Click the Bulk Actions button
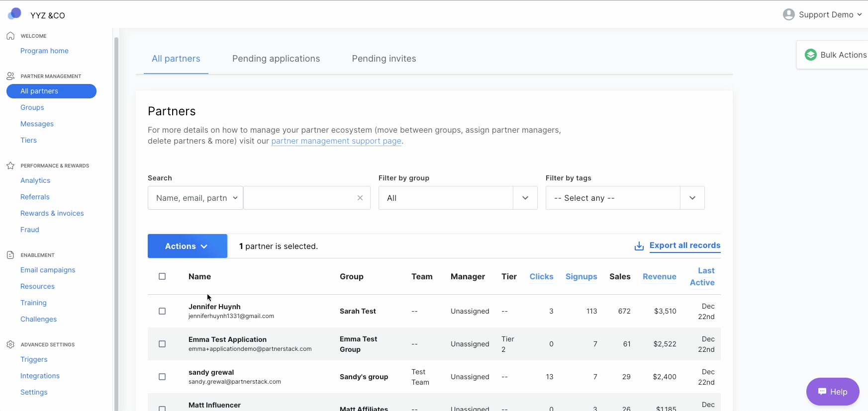The image size is (868, 411). click(833, 55)
